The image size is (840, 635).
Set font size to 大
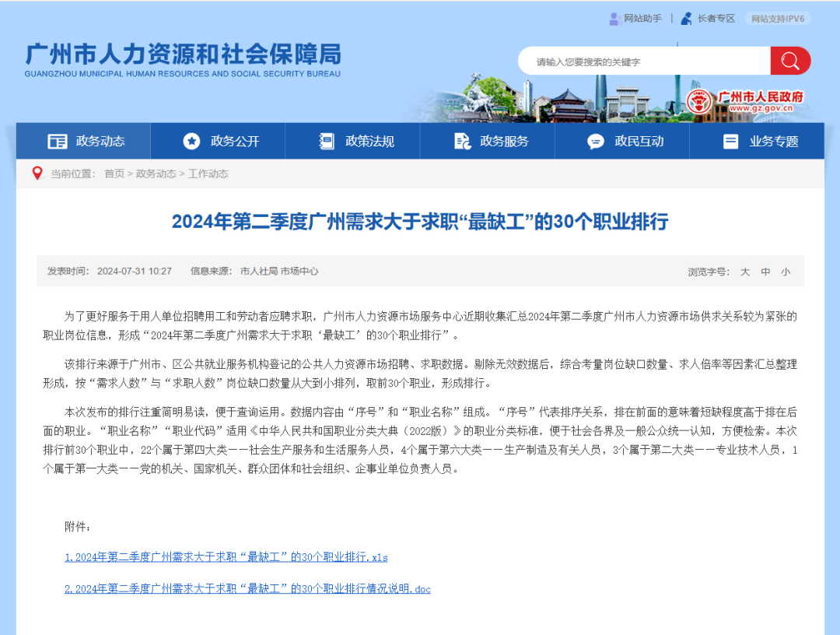click(744, 272)
